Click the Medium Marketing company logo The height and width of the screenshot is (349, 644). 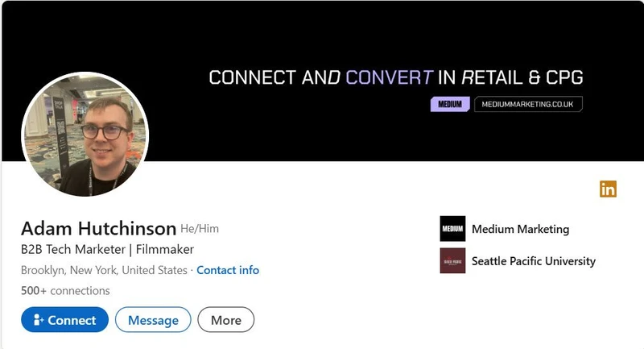point(452,229)
